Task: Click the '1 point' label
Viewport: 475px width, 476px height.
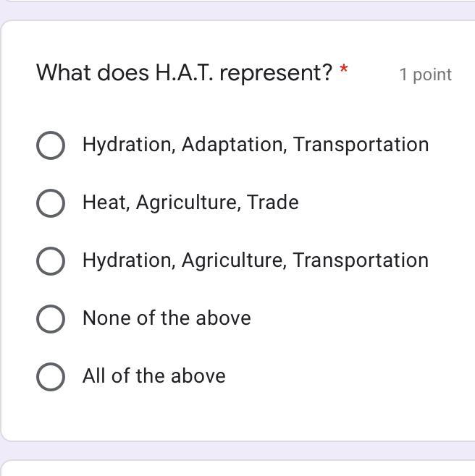Action: tap(425, 75)
